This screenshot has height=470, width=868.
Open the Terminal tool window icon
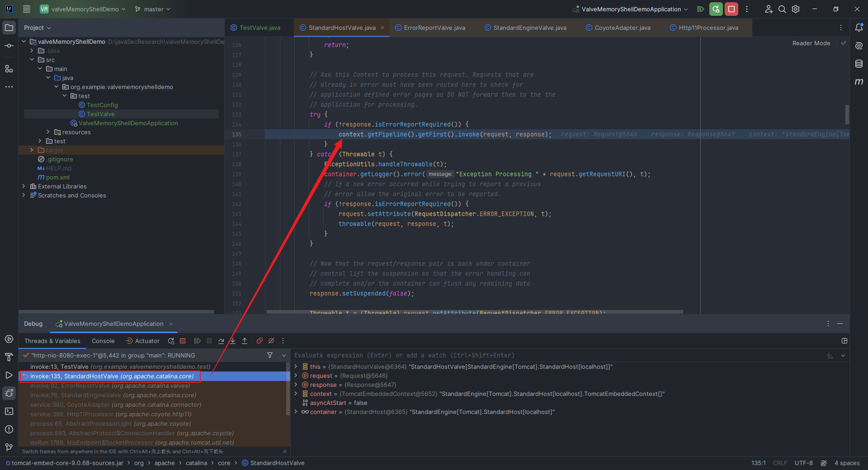pyautogui.click(x=9, y=411)
